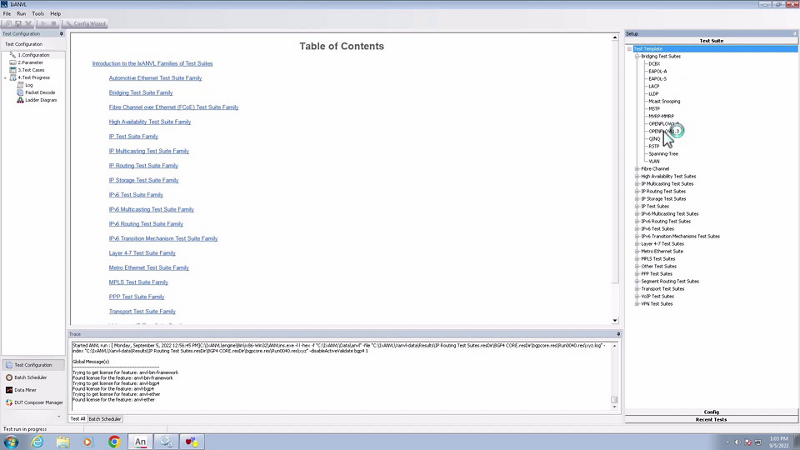
Task: Open the MPLS Test Suite Family link
Action: click(x=138, y=282)
